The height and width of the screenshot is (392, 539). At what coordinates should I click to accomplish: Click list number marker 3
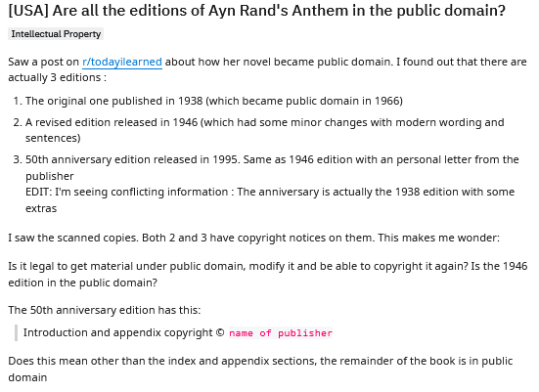coord(18,159)
